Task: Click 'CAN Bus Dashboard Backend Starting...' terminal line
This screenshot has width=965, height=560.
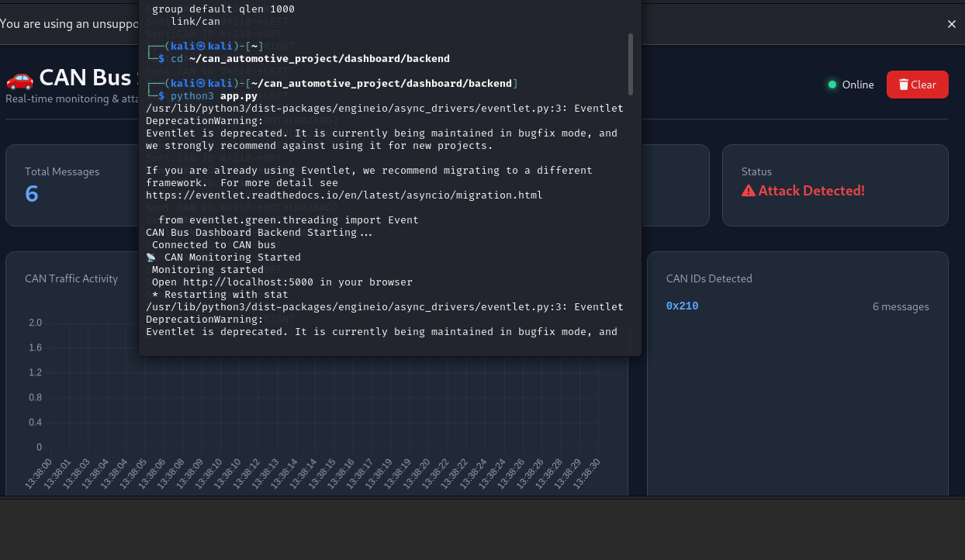Action: coord(259,232)
